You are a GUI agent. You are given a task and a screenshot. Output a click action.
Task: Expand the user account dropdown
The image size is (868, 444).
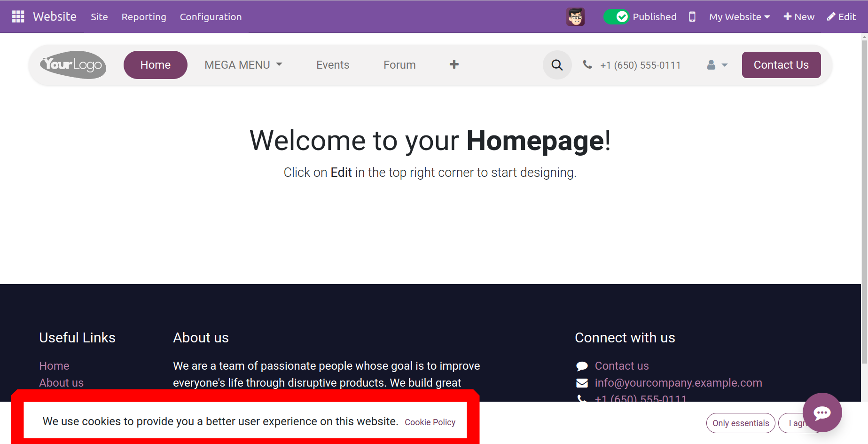point(717,65)
